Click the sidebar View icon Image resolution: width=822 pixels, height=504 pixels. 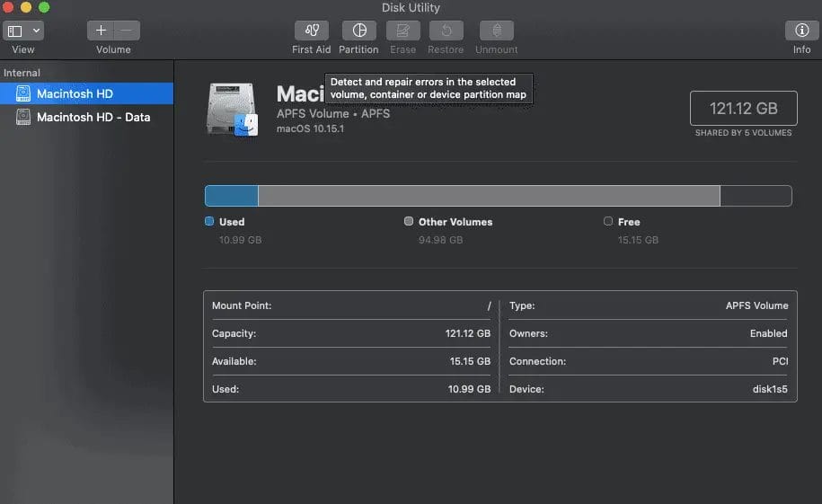[x=15, y=31]
